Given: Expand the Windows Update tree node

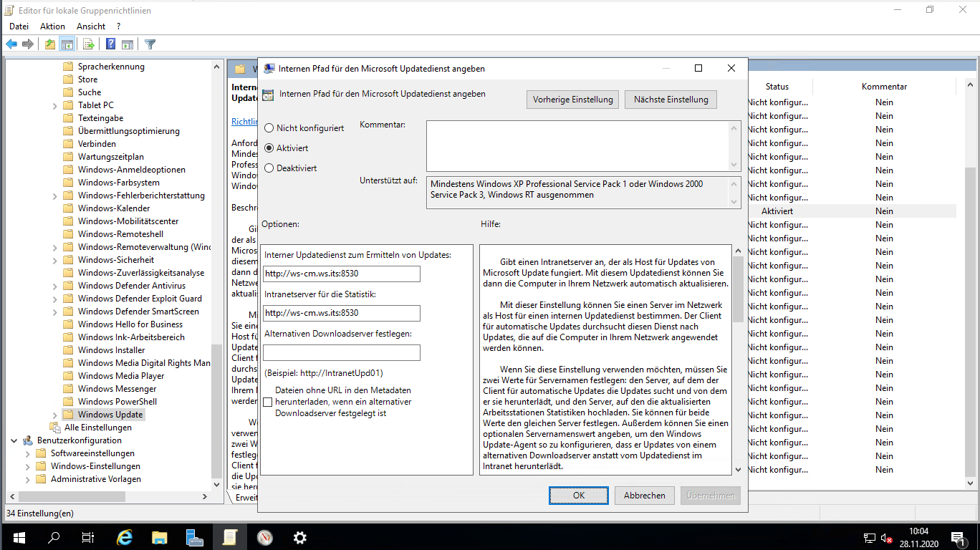Looking at the screenshot, I should point(55,415).
